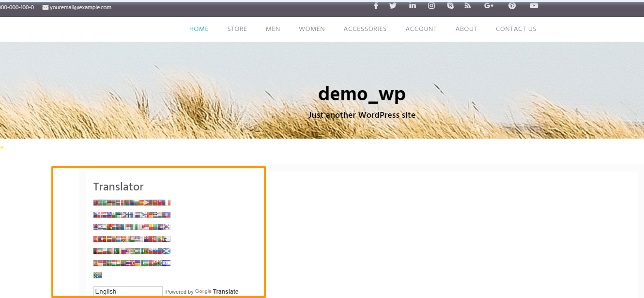Open the ACCOUNT menu item
644x298 pixels.
pyautogui.click(x=421, y=29)
